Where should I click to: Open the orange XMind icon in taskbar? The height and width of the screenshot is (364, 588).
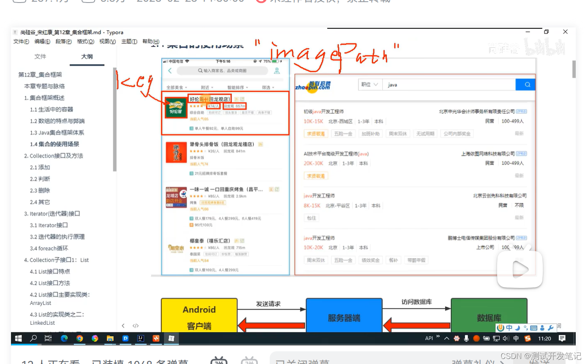pos(156,338)
